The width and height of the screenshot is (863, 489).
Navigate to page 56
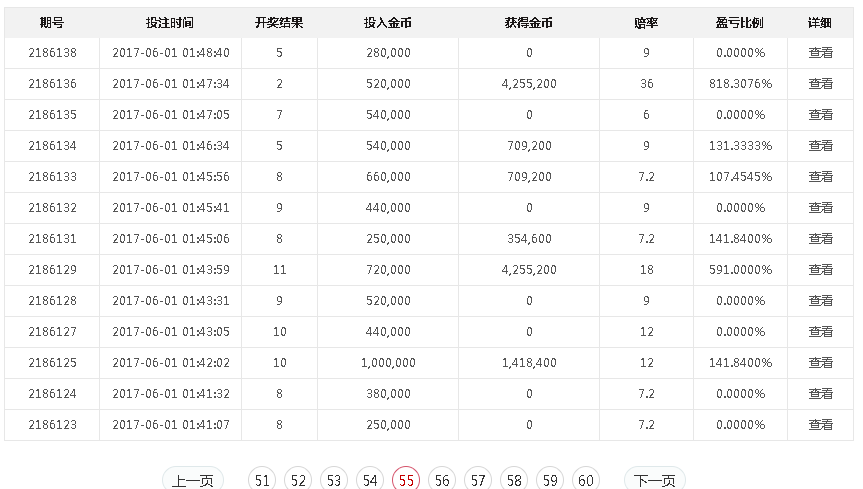click(x=442, y=481)
